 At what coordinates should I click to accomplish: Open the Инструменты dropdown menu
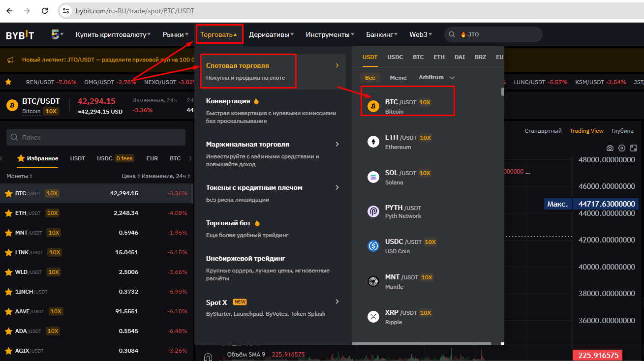point(330,34)
